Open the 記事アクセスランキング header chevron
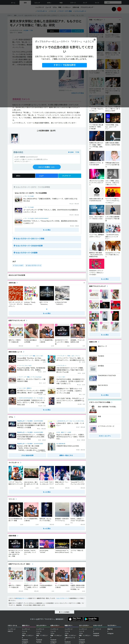129x644 pixels. click(x=26, y=320)
